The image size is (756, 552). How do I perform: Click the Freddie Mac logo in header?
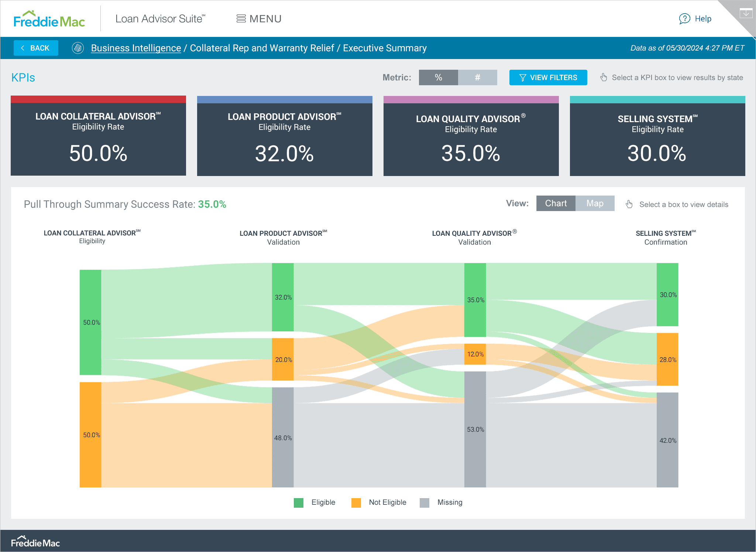tap(49, 19)
